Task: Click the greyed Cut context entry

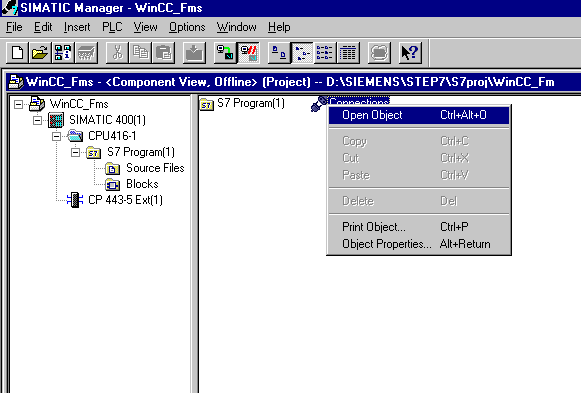Action: click(419, 158)
